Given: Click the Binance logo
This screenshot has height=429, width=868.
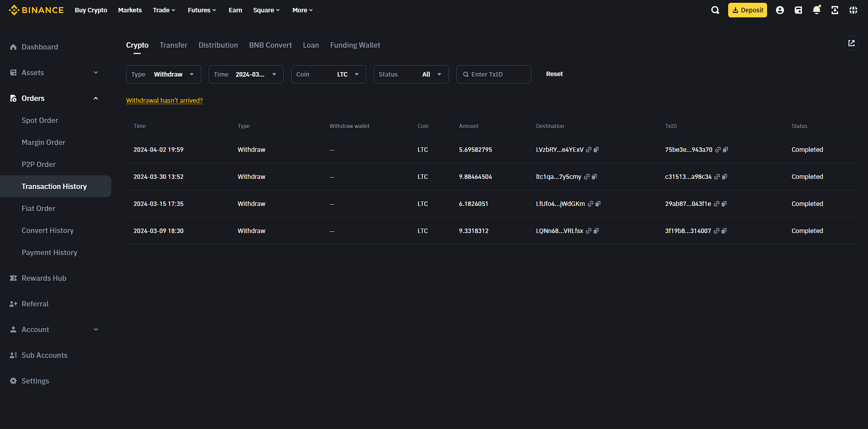Looking at the screenshot, I should (x=36, y=10).
